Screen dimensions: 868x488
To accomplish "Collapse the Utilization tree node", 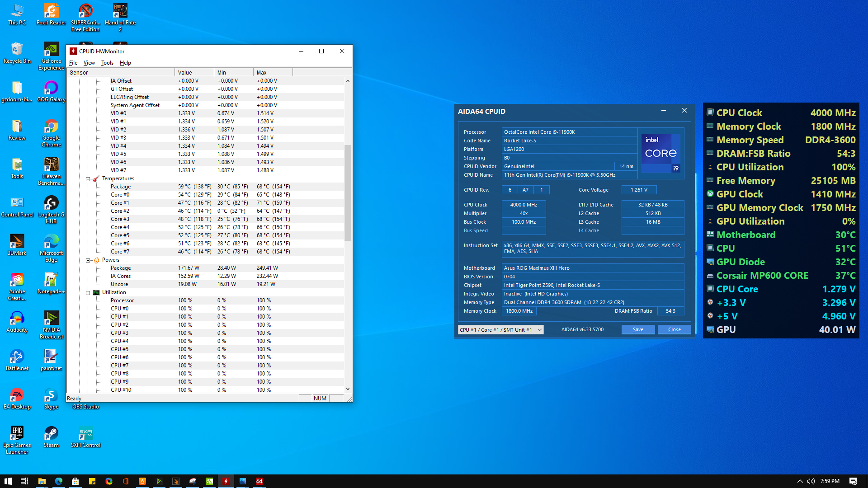I will pos(88,293).
